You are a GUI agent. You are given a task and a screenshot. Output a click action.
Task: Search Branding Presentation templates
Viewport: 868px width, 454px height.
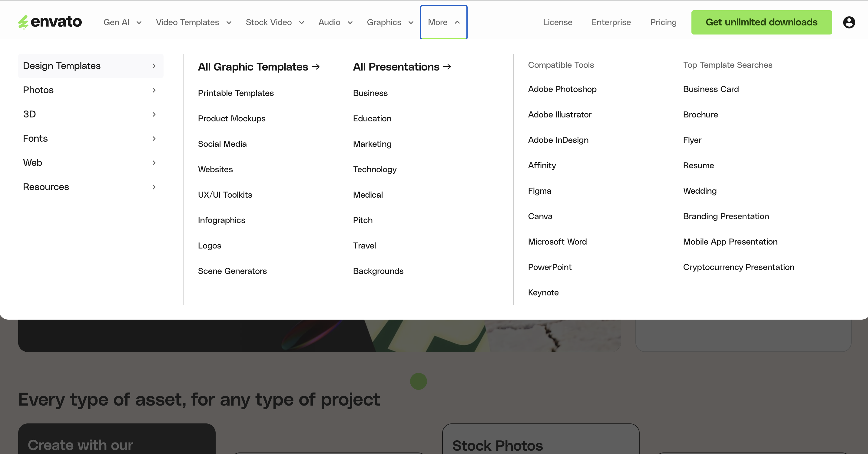point(726,216)
